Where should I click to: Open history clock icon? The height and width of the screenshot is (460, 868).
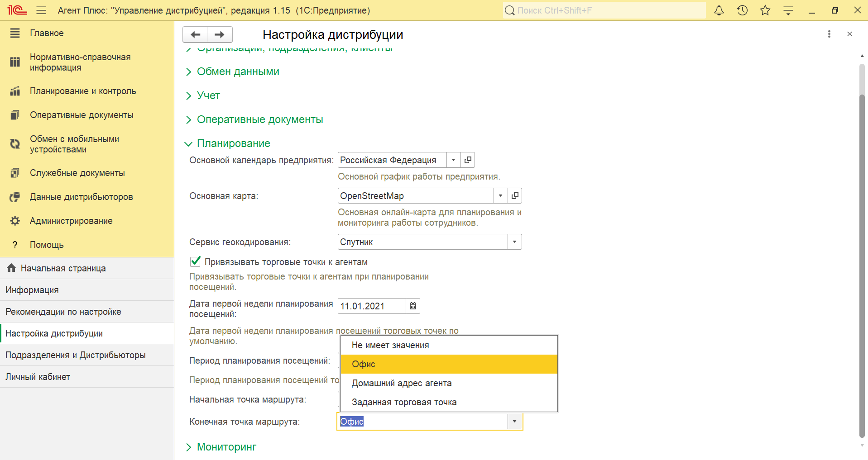pos(742,10)
